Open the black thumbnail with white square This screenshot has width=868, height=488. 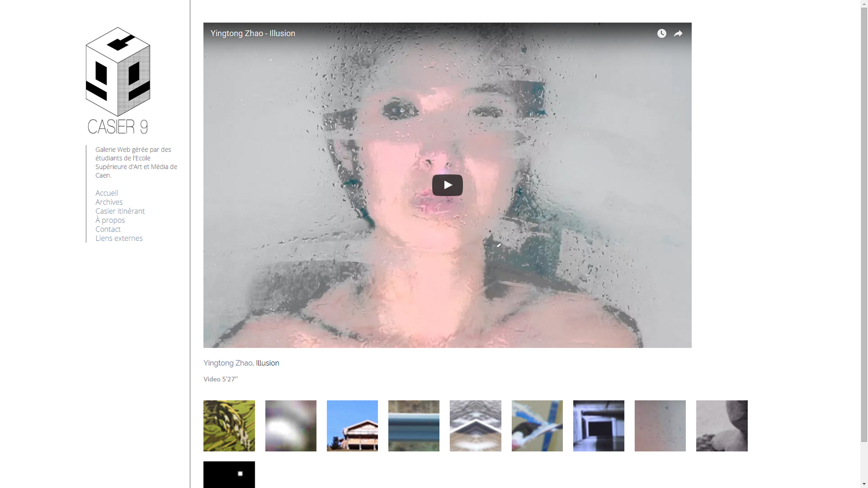[x=229, y=475]
